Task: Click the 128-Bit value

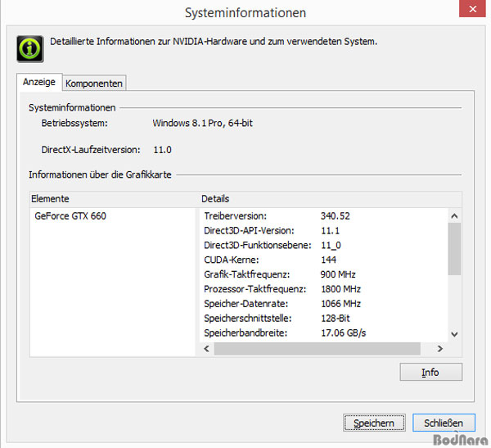Action: pos(336,319)
